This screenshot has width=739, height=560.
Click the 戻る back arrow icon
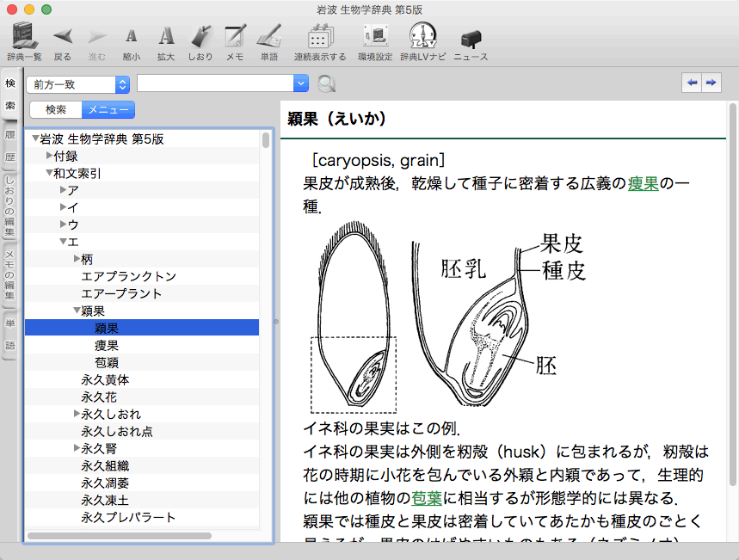(63, 37)
